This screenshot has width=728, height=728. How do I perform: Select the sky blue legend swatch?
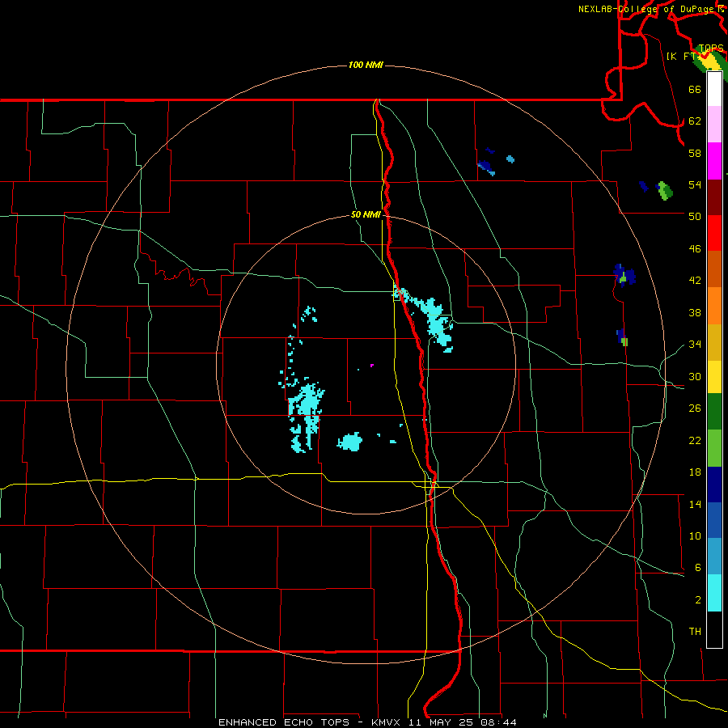[714, 557]
